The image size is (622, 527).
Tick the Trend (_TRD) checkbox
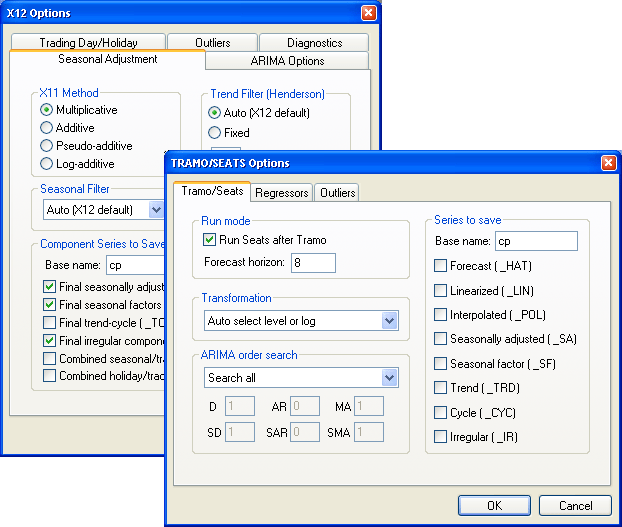(x=441, y=388)
